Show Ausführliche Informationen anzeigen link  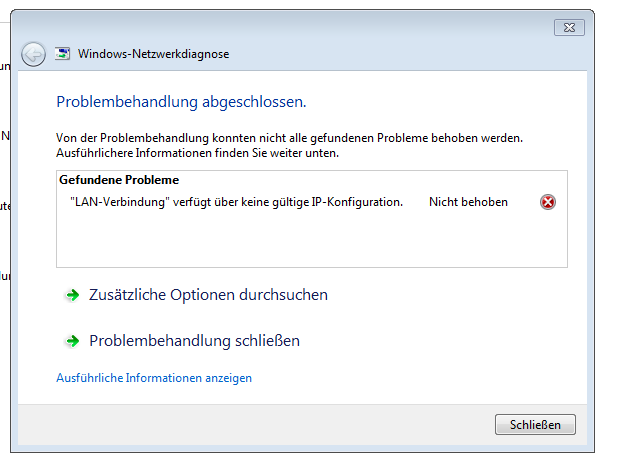[154, 378]
